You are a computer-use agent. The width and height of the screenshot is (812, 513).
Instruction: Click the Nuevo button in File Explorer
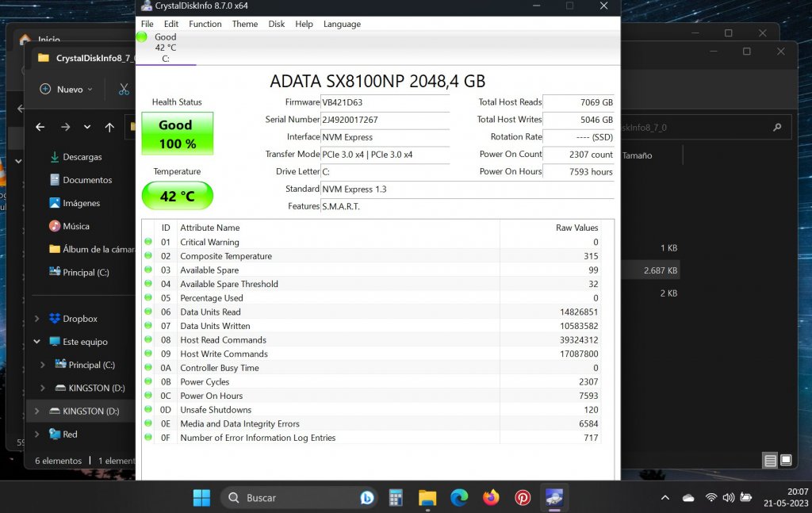coord(67,89)
